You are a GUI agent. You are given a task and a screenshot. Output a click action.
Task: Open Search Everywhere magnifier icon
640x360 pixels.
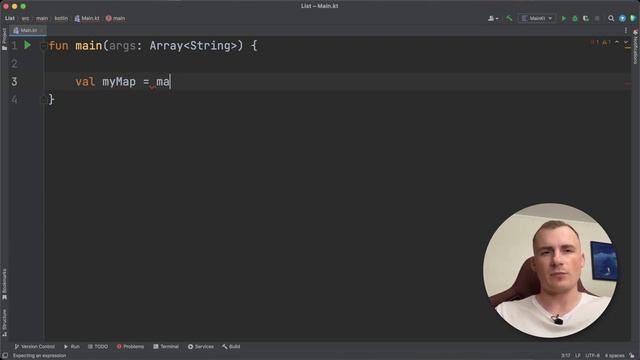pos(611,18)
